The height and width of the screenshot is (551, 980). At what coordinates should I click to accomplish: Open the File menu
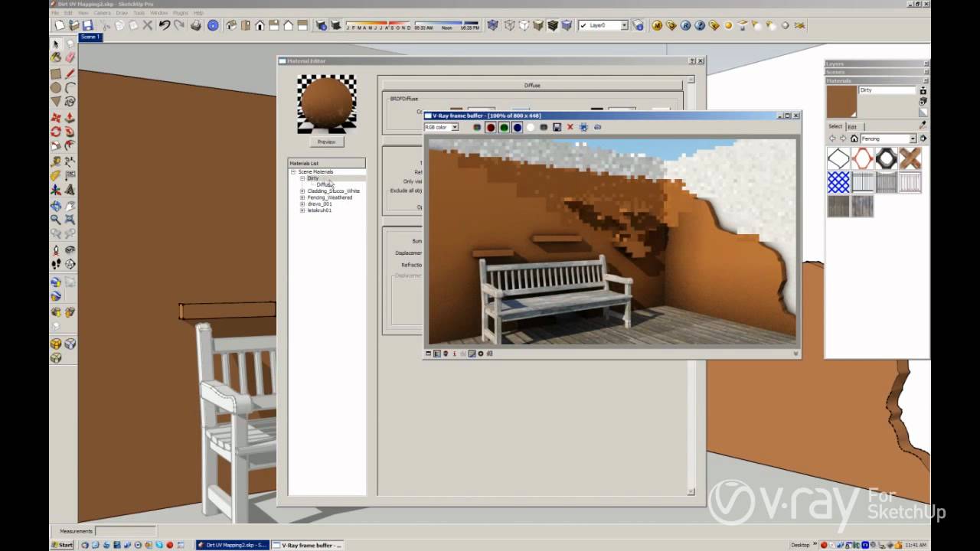55,13
